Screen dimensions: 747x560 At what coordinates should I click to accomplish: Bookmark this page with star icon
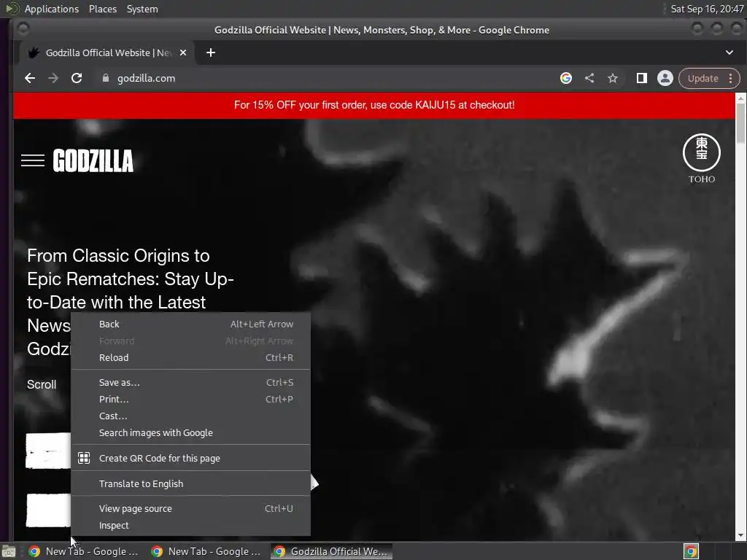click(613, 78)
